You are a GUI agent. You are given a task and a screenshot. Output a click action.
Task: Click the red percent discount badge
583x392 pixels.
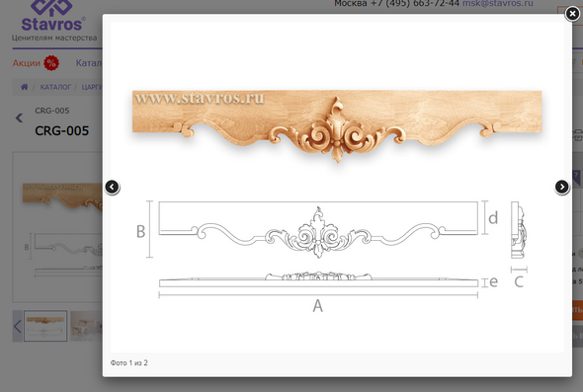tap(51, 63)
